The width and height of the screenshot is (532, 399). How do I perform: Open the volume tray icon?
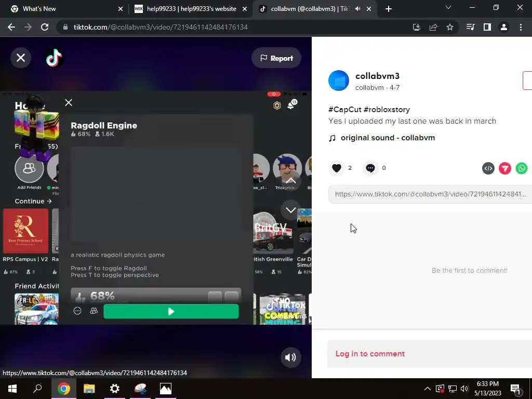[x=465, y=389]
